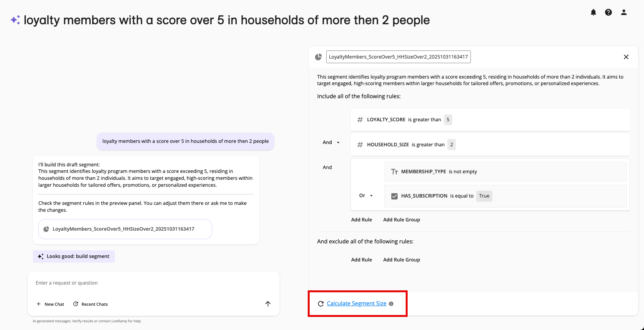Click the info icon beside Calculate Segment Size
The width and height of the screenshot is (644, 330).
click(x=391, y=304)
